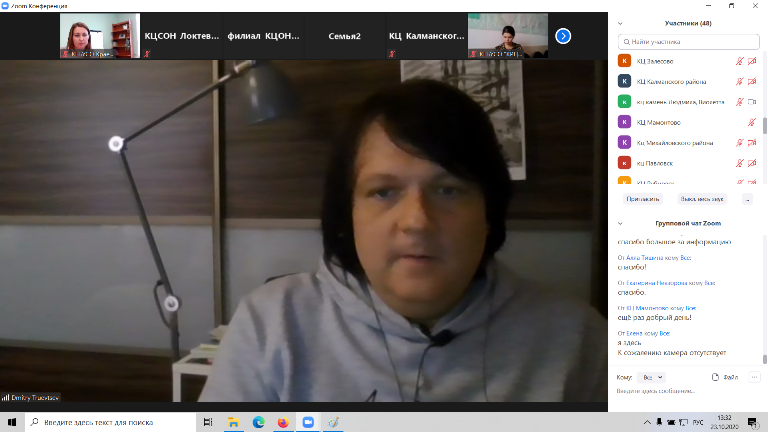
Task: Open the Windows Start menu
Action: [12, 422]
